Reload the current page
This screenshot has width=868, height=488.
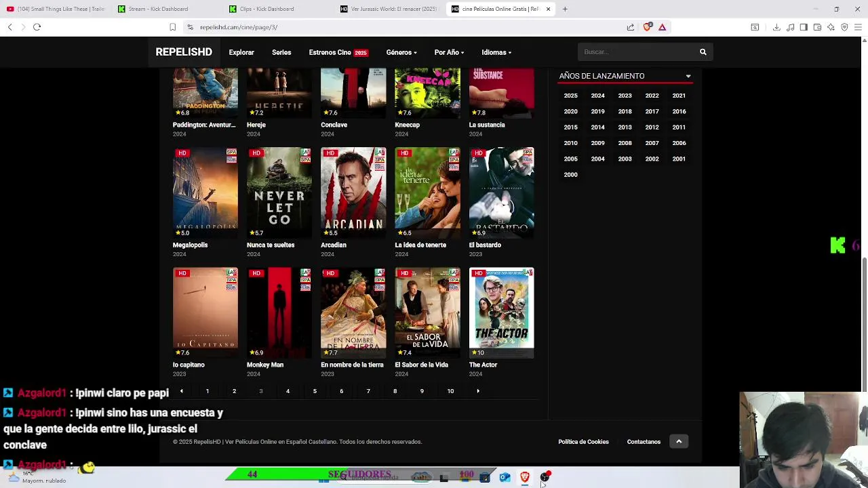pos(37,27)
